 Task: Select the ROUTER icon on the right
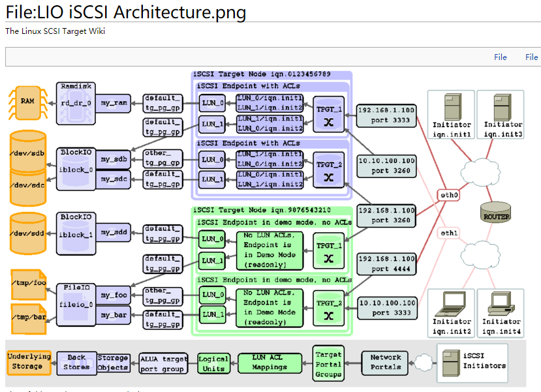[496, 212]
